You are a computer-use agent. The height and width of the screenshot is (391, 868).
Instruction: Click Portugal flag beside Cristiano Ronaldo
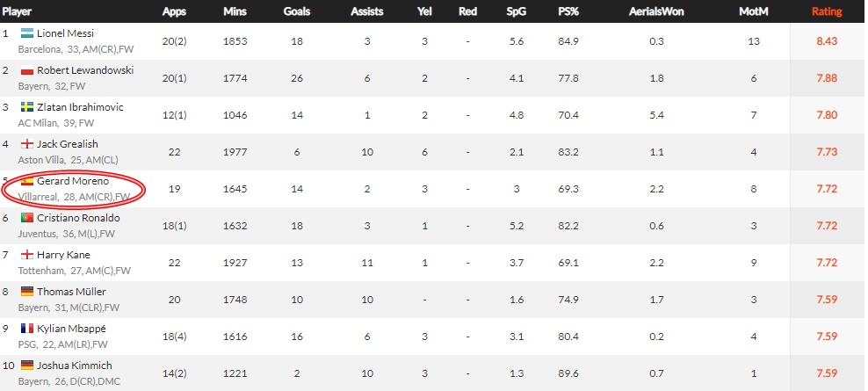pos(27,218)
